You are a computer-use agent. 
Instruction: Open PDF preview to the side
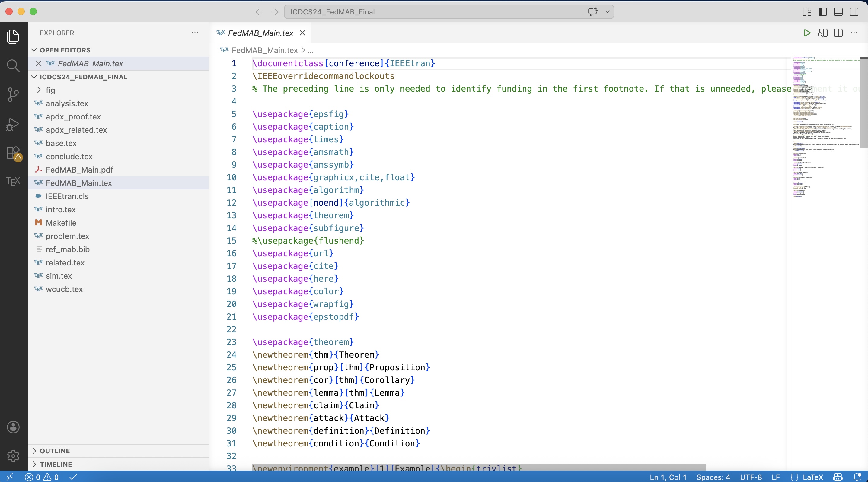(823, 33)
